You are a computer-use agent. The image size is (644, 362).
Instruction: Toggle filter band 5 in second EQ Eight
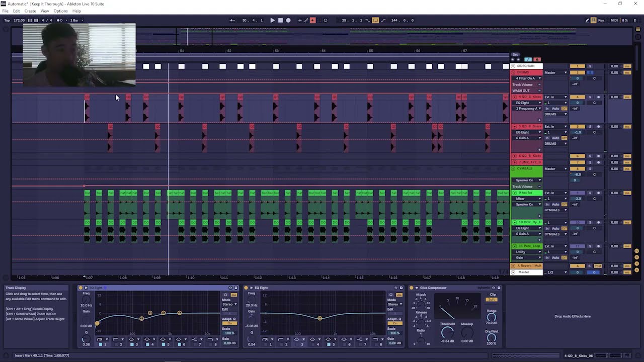click(329, 344)
